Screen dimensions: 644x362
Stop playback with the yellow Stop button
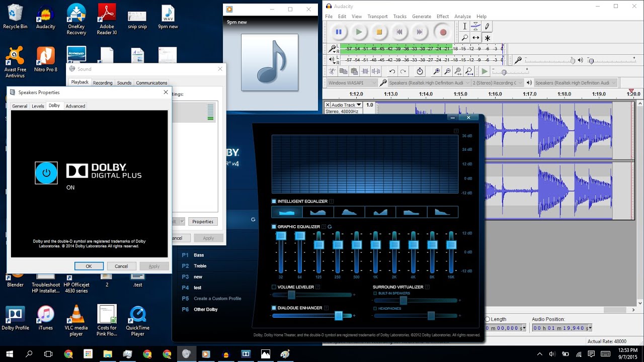[x=379, y=32]
